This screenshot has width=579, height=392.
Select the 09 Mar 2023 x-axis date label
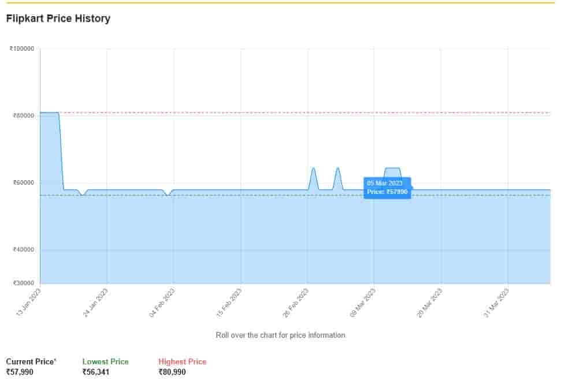(x=363, y=302)
